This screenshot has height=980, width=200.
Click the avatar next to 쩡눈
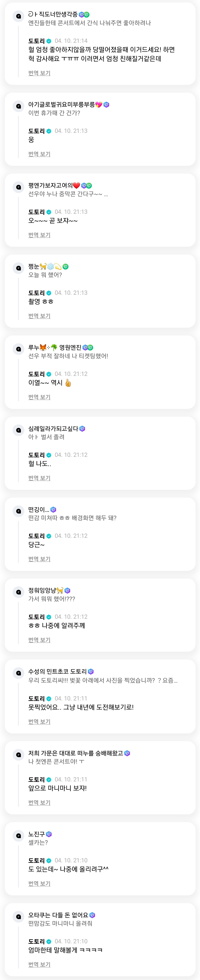coord(18,268)
